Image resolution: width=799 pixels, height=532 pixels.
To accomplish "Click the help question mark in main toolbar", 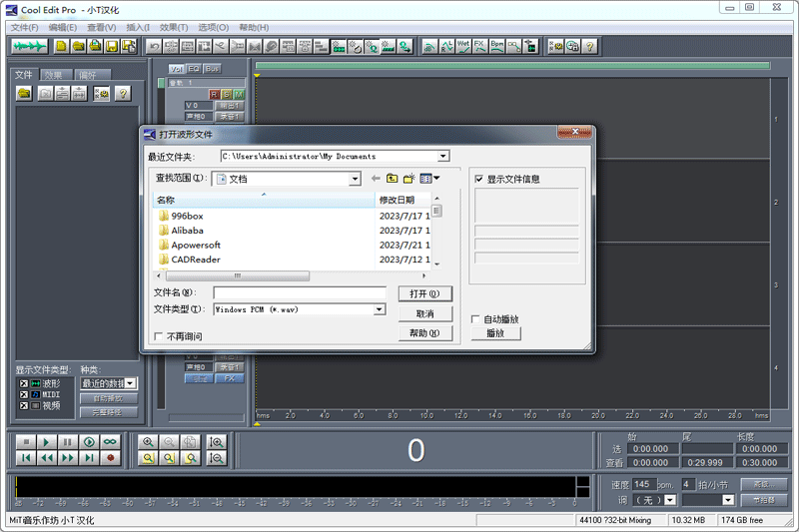I will [x=589, y=47].
